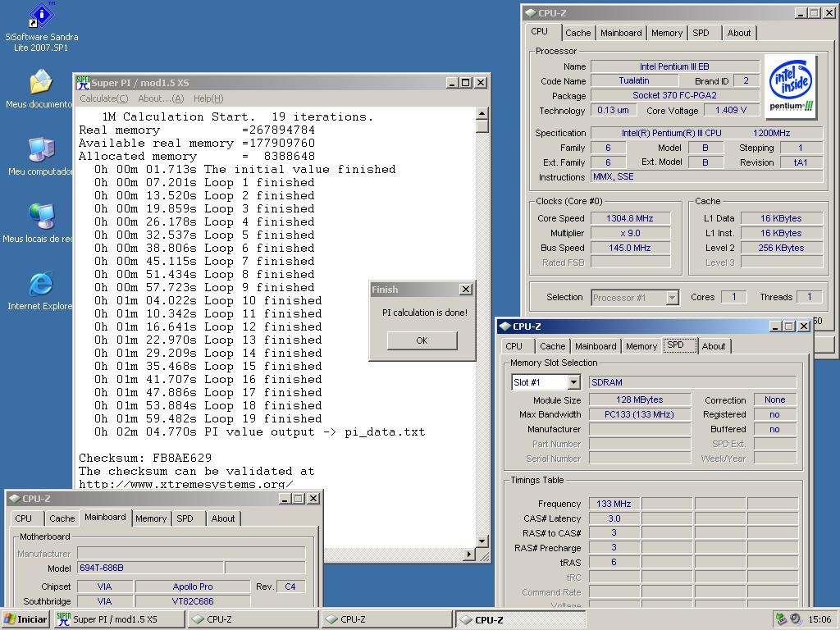Switch to third active CPU-Z taskbar button

(x=519, y=619)
